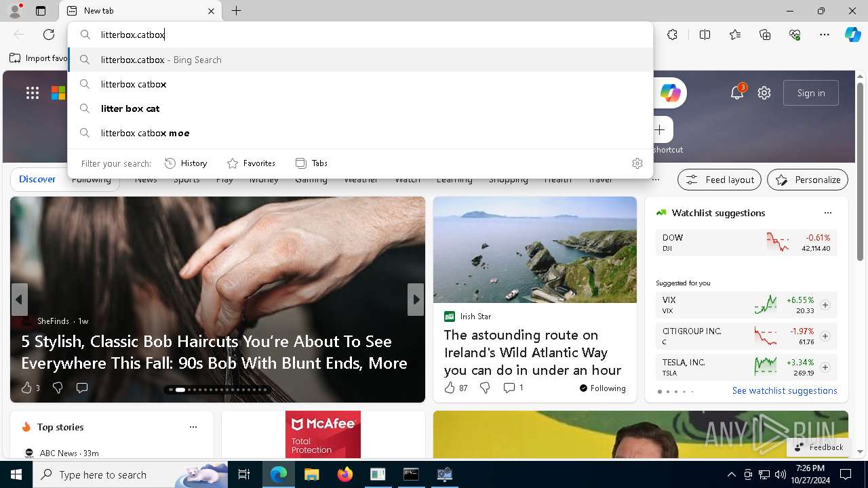The width and height of the screenshot is (868, 488).
Task: Open the profile icon in title bar
Action: tap(14, 11)
